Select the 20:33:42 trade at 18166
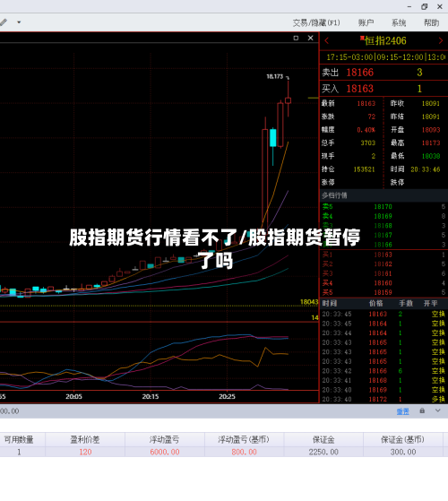The width and height of the screenshot is (448, 501). pos(383,371)
